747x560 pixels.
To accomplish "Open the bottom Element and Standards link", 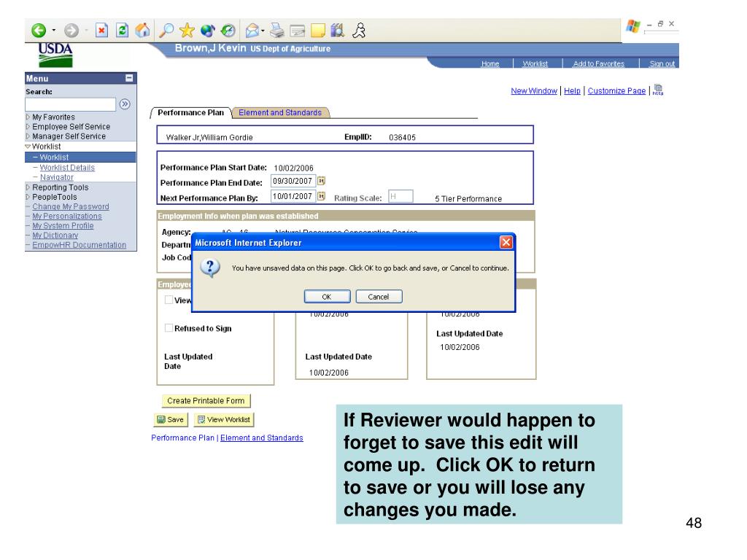I will click(262, 437).
